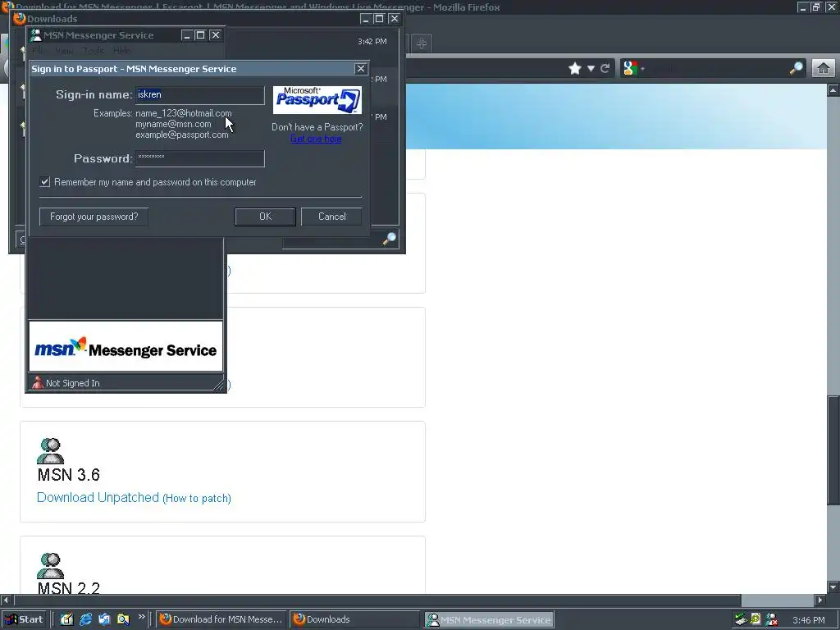Open MSN Messenger Help menu
840x630 pixels.
(121, 50)
